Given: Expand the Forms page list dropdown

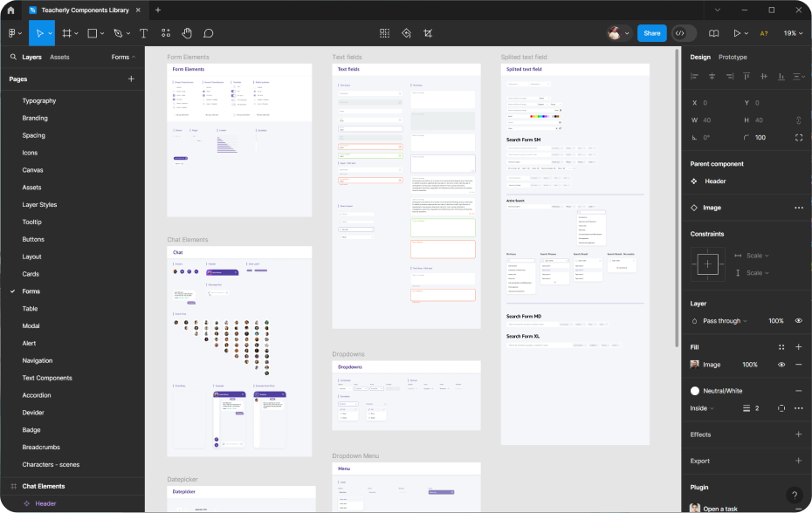Looking at the screenshot, I should (x=123, y=57).
